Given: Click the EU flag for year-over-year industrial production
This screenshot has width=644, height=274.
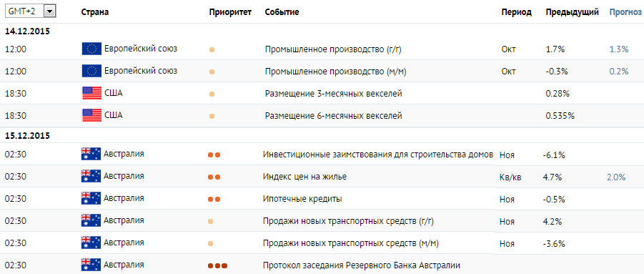Looking at the screenshot, I should point(91,49).
